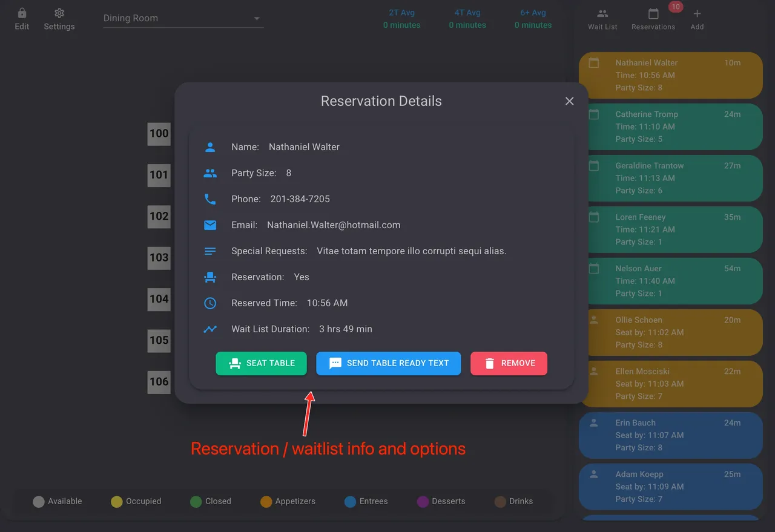Remove this reservation
Image resolution: width=775 pixels, height=532 pixels.
coord(509,363)
